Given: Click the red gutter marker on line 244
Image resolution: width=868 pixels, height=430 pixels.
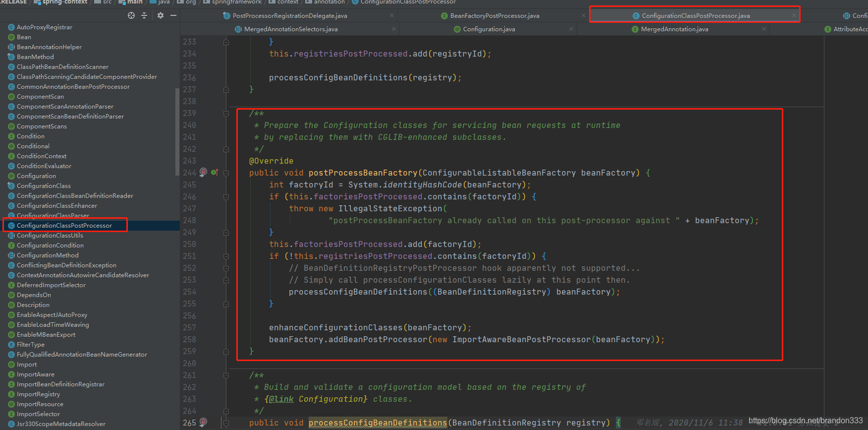Looking at the screenshot, I should pyautogui.click(x=203, y=173).
